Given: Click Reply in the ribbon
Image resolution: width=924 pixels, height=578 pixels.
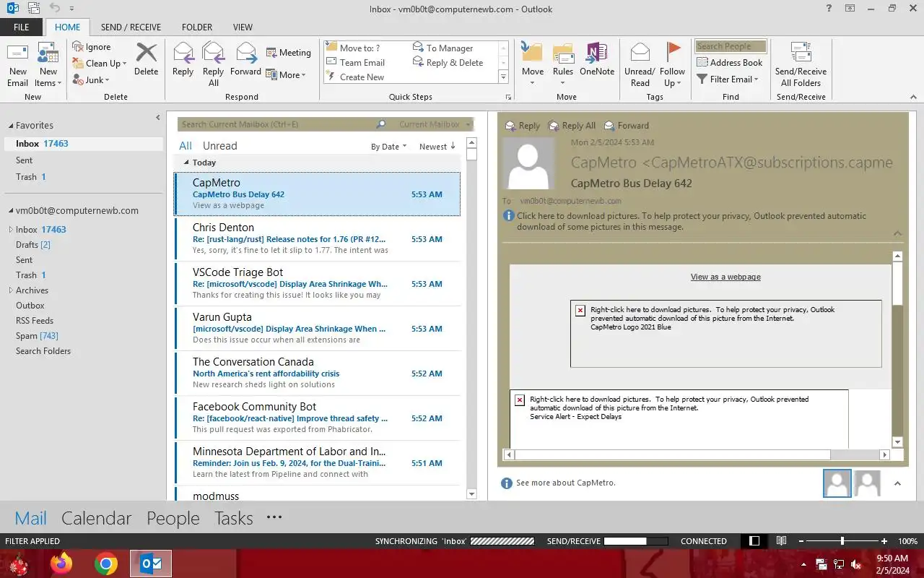Looking at the screenshot, I should click(183, 60).
